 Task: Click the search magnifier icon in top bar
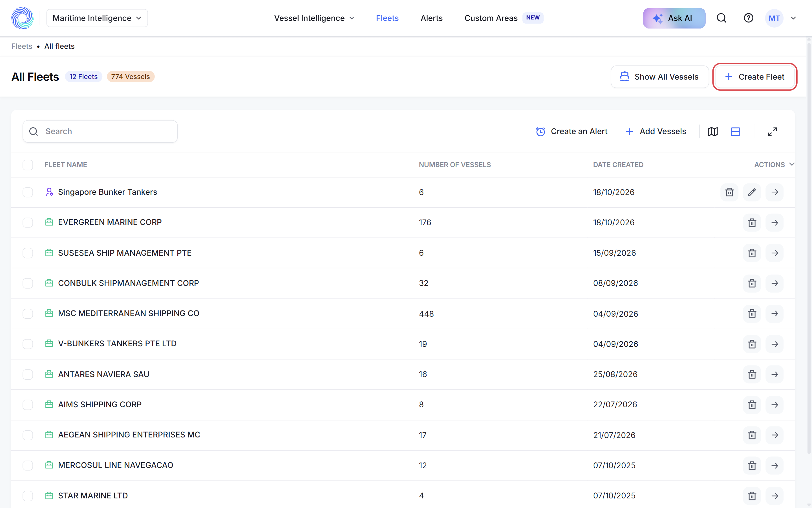pos(721,18)
